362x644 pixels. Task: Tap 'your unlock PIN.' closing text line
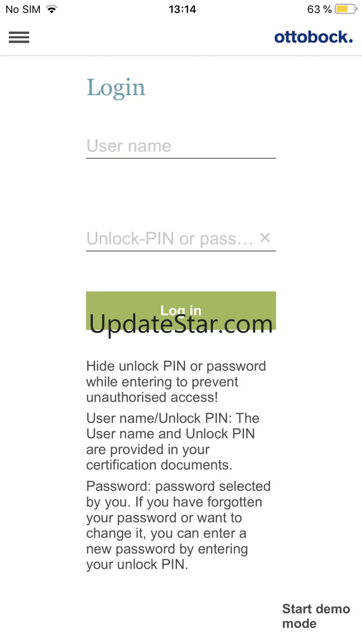137,565
